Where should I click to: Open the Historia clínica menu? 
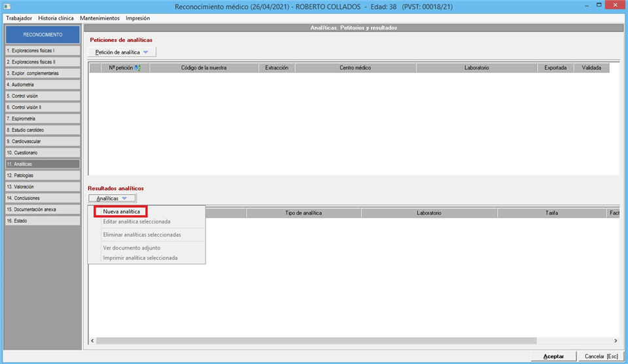coord(56,18)
